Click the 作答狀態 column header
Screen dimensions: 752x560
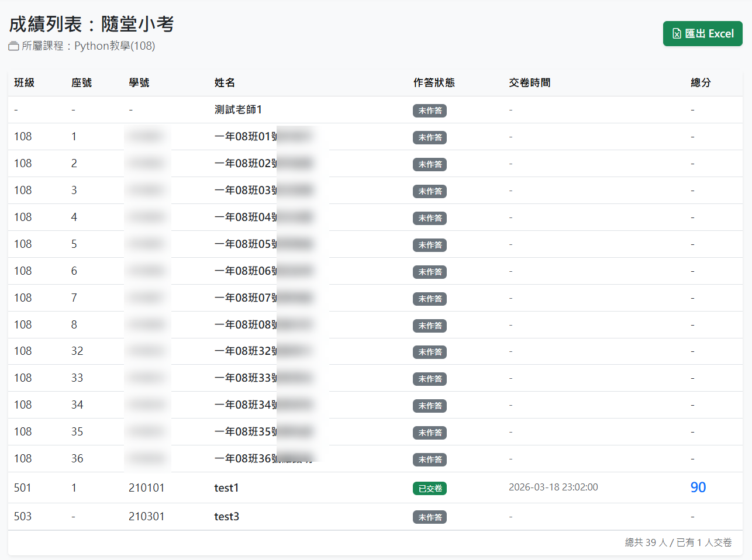(434, 83)
